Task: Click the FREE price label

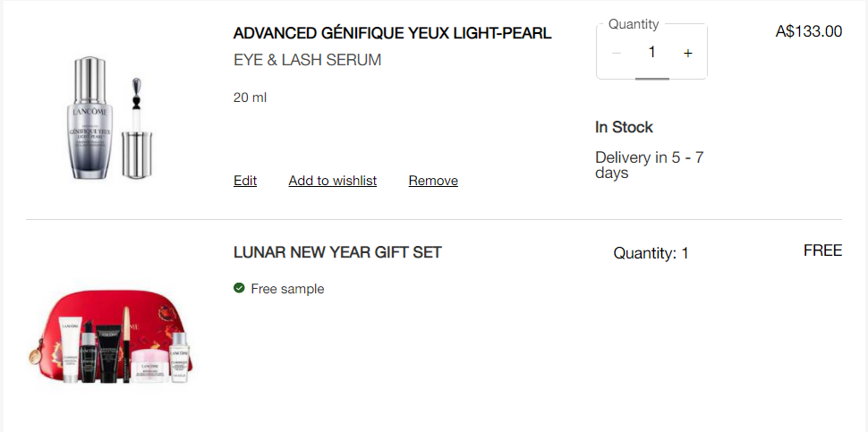Action: tap(822, 250)
